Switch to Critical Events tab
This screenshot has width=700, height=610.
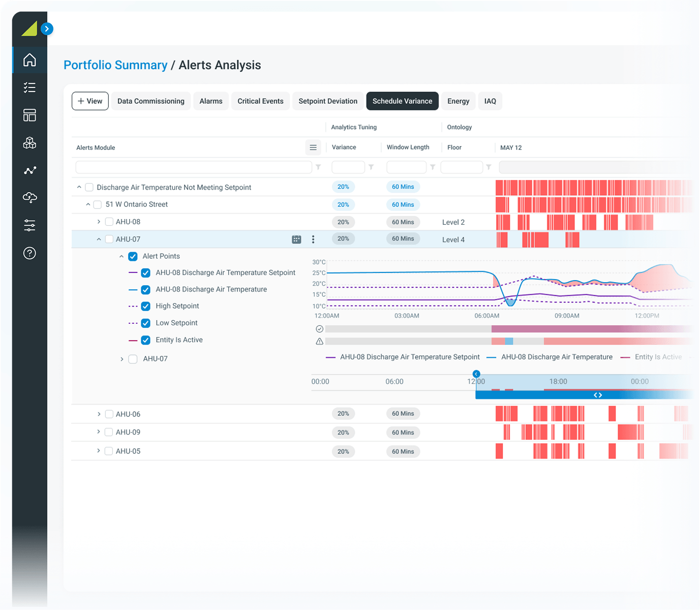coord(260,101)
